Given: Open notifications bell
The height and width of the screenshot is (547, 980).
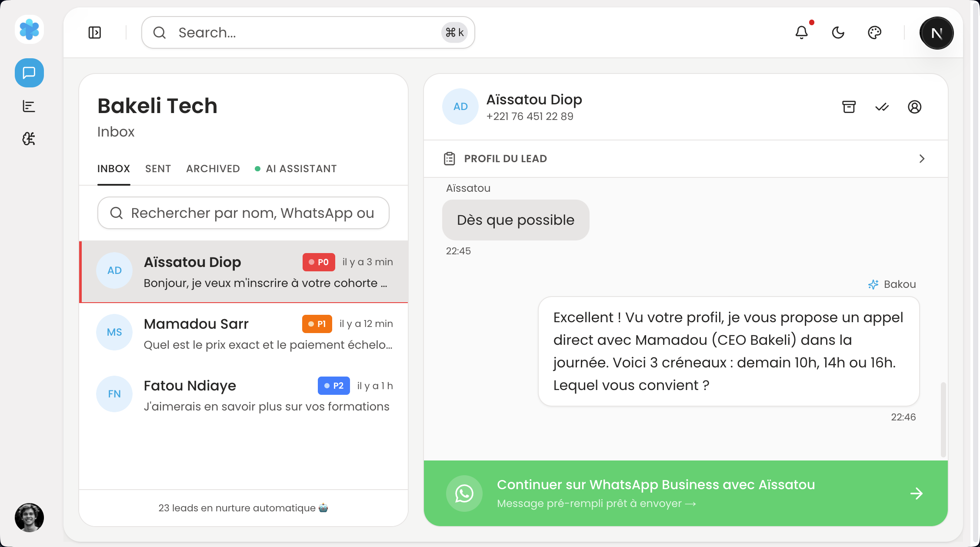Looking at the screenshot, I should (801, 33).
